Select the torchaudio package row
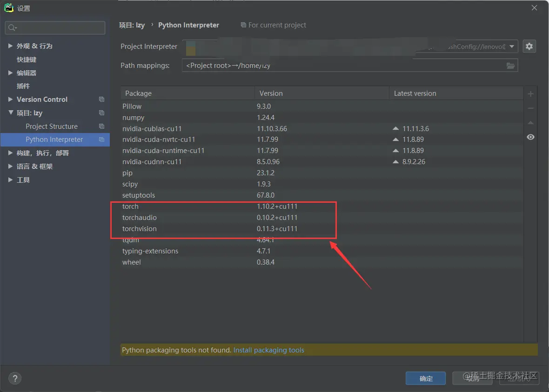 tap(322, 217)
